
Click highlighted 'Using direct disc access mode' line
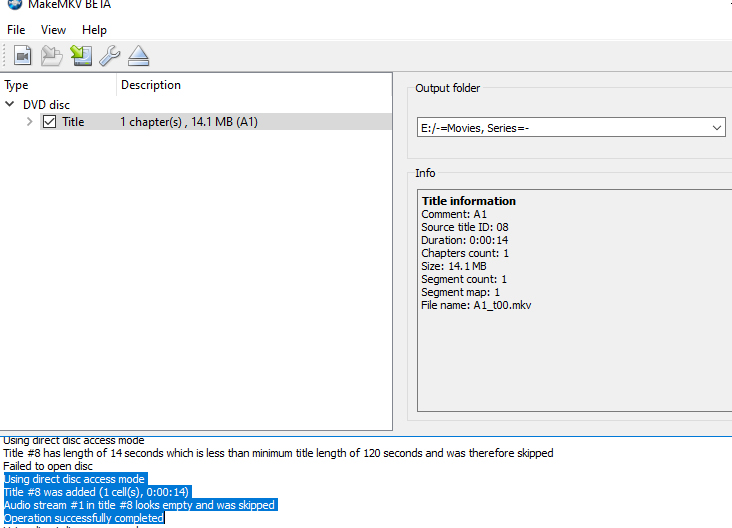click(x=74, y=479)
